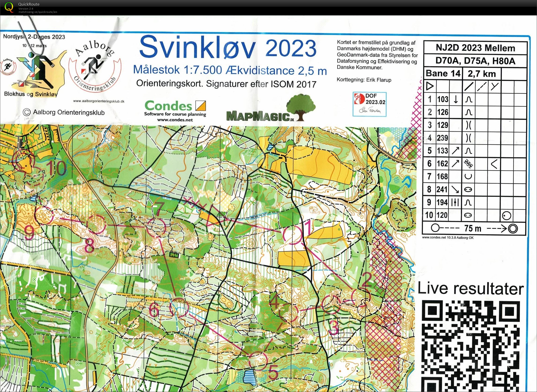This screenshot has width=537, height=392.
Task: Click the Bane 14 cell
Action: coord(443,74)
